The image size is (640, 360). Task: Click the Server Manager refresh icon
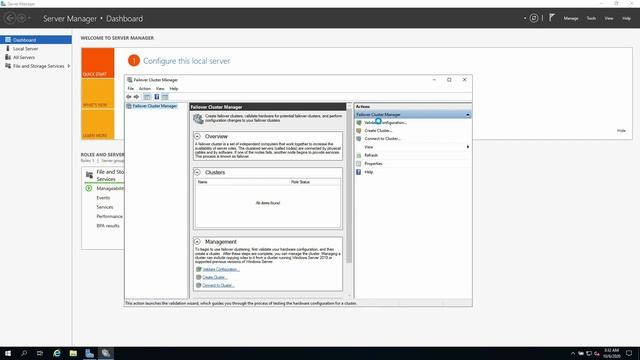[x=534, y=18]
